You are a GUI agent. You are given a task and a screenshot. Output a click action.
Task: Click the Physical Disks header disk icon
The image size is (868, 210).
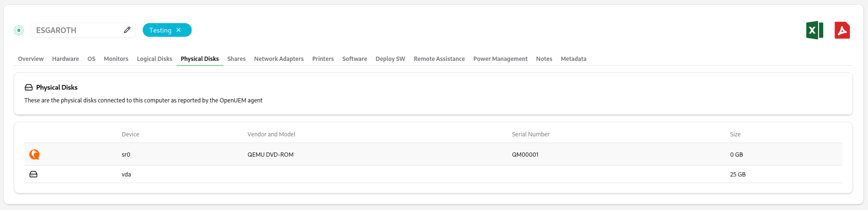click(x=29, y=87)
